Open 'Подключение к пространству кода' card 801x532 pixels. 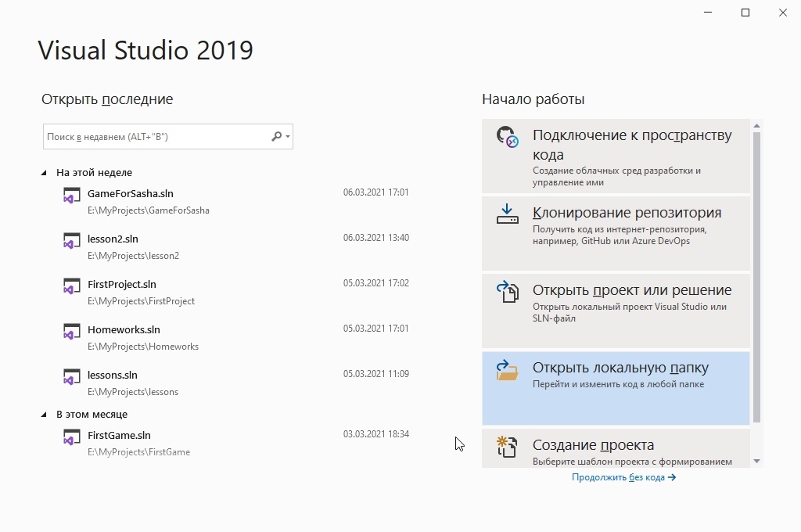pos(616,156)
